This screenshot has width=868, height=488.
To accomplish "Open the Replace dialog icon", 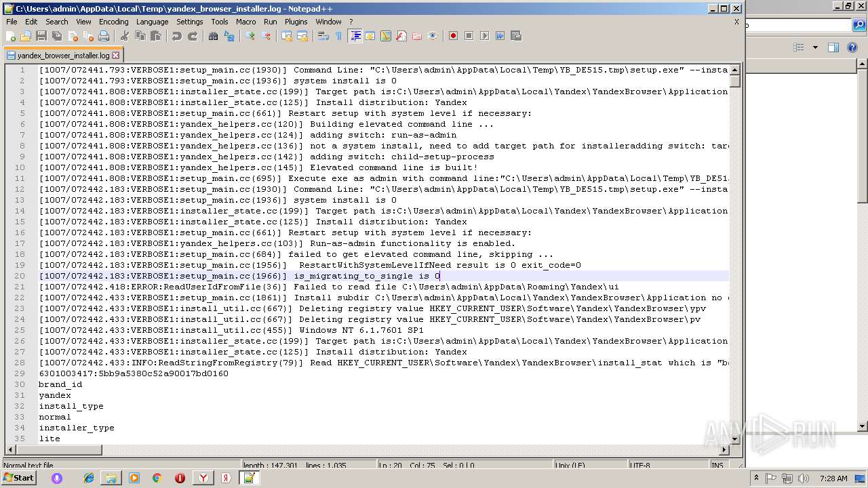I will (229, 36).
